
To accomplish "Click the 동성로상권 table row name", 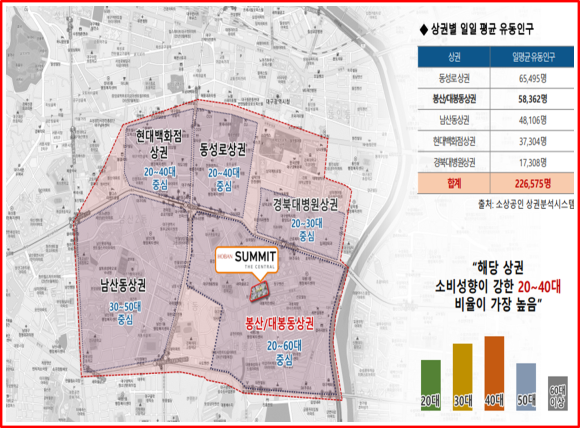I will pyautogui.click(x=454, y=78).
